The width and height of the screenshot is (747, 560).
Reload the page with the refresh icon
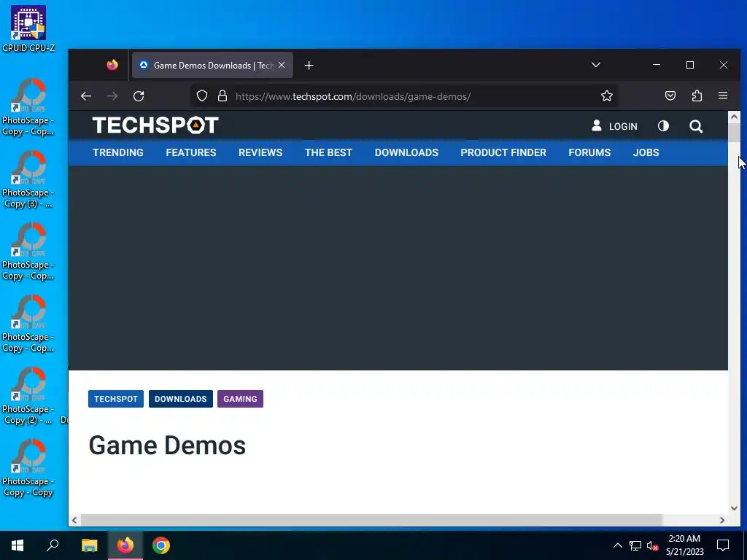(x=139, y=96)
